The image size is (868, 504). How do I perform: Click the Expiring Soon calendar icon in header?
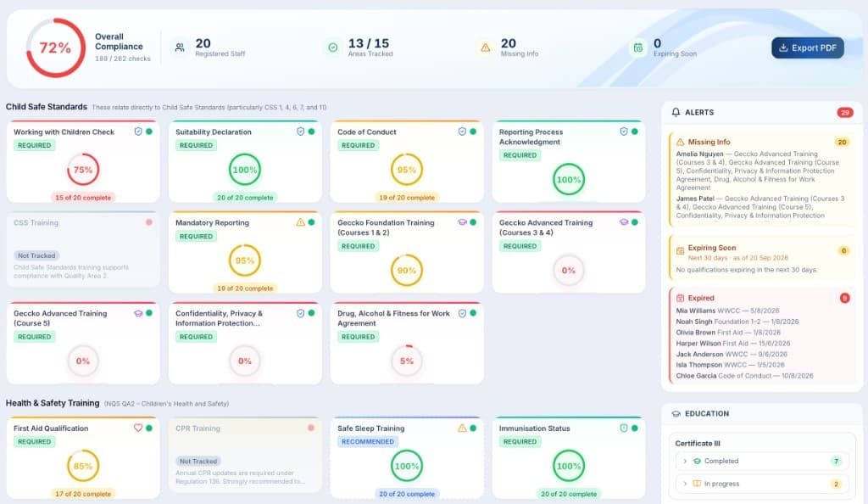point(638,48)
